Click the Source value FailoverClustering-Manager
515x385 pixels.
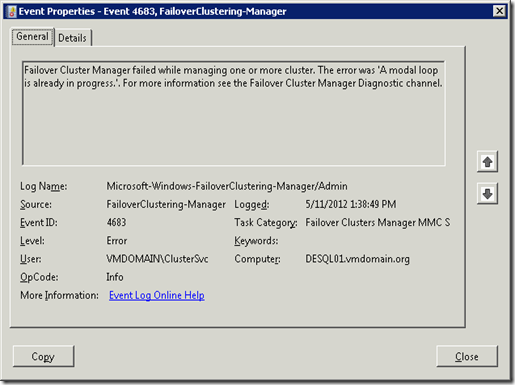(x=166, y=204)
